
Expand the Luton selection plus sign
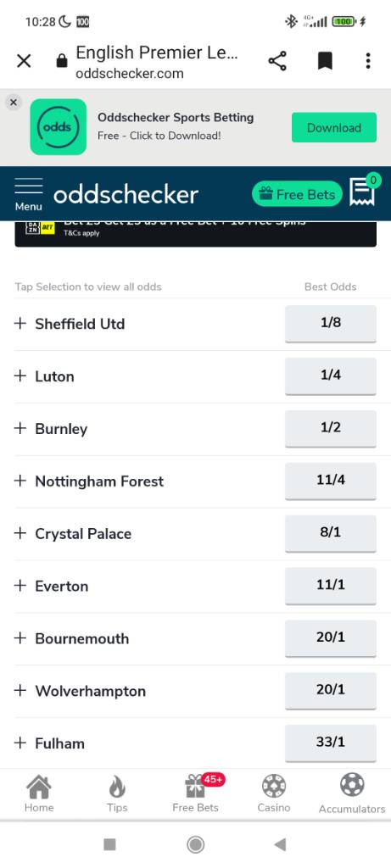pos(20,376)
